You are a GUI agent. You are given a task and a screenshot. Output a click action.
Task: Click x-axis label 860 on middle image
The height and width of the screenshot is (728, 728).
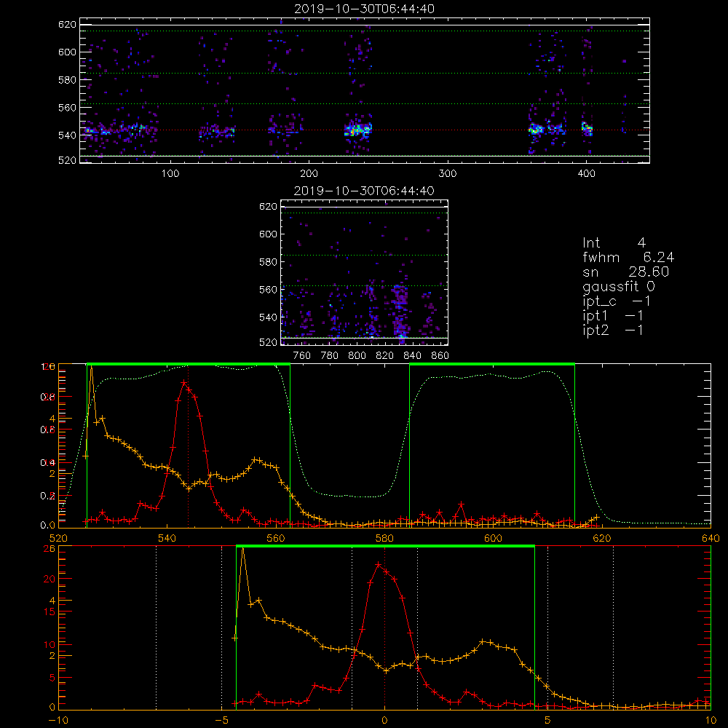pyautogui.click(x=440, y=356)
